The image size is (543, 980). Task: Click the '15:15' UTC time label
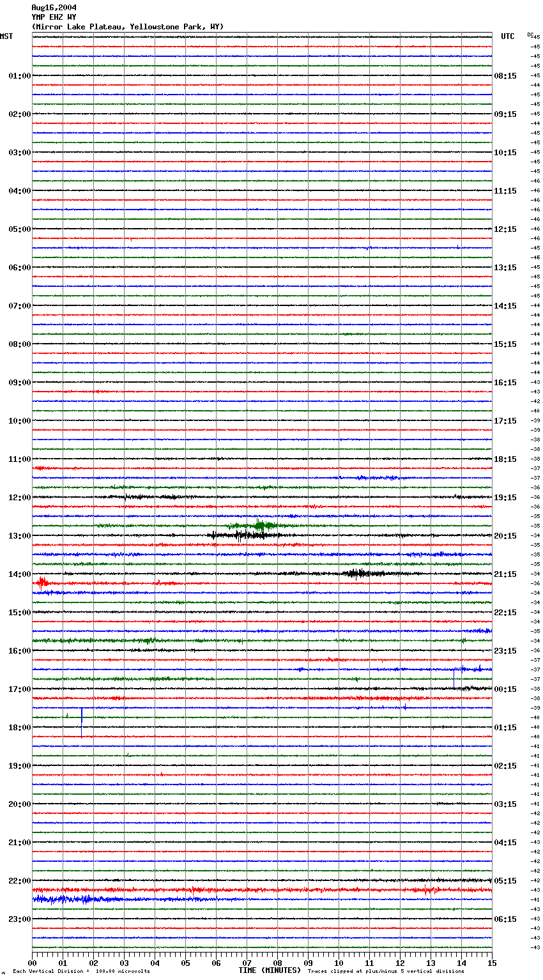[x=505, y=344]
